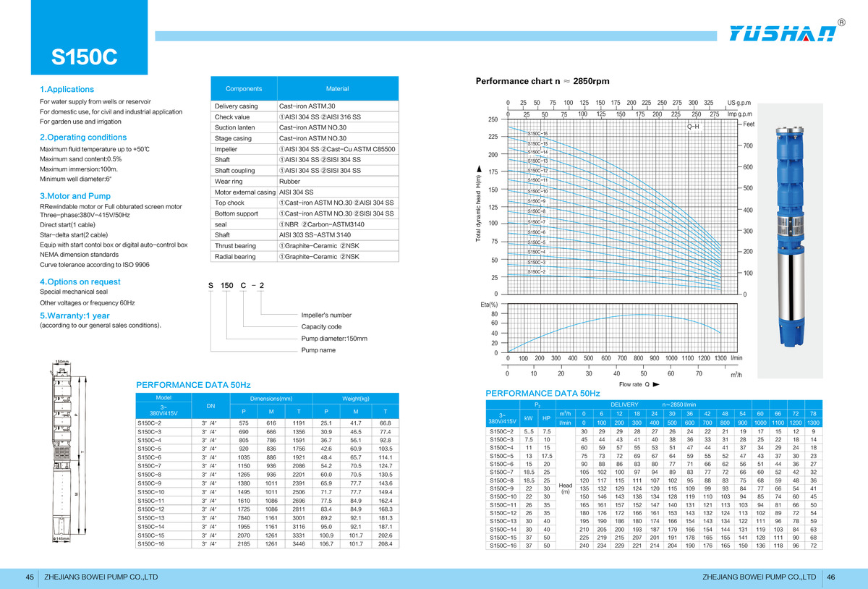Select the '2.Operating conditions' heading
The height and width of the screenshot is (589, 868).
click(82, 137)
